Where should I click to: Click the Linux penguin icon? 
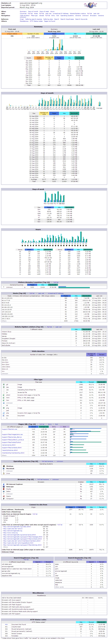pyautogui.click(x=4, y=473)
